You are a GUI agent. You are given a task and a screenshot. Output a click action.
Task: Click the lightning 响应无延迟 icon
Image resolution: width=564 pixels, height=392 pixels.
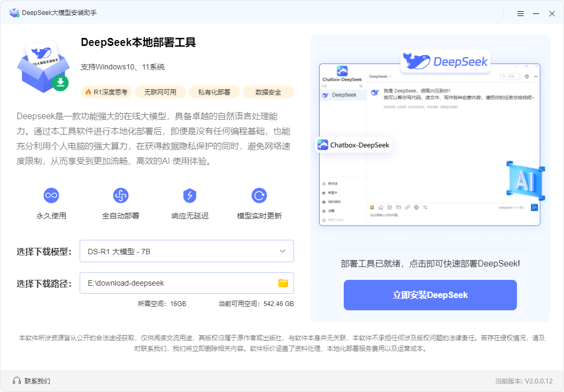click(x=189, y=196)
